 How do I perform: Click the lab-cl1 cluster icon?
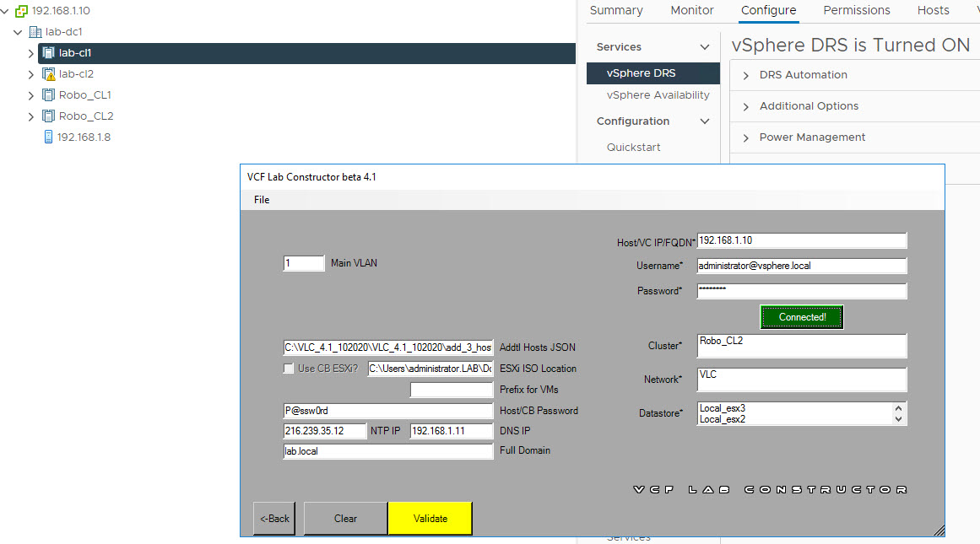[x=49, y=53]
